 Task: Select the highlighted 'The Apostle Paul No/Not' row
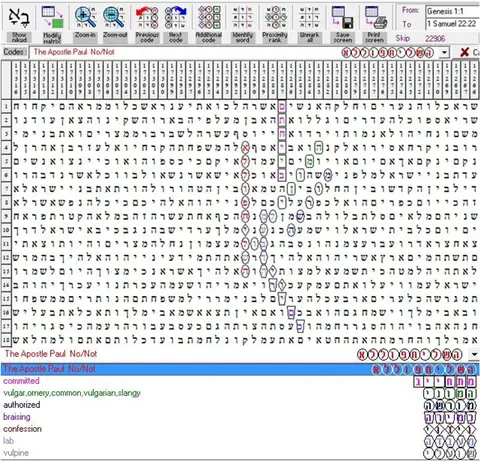(240, 369)
